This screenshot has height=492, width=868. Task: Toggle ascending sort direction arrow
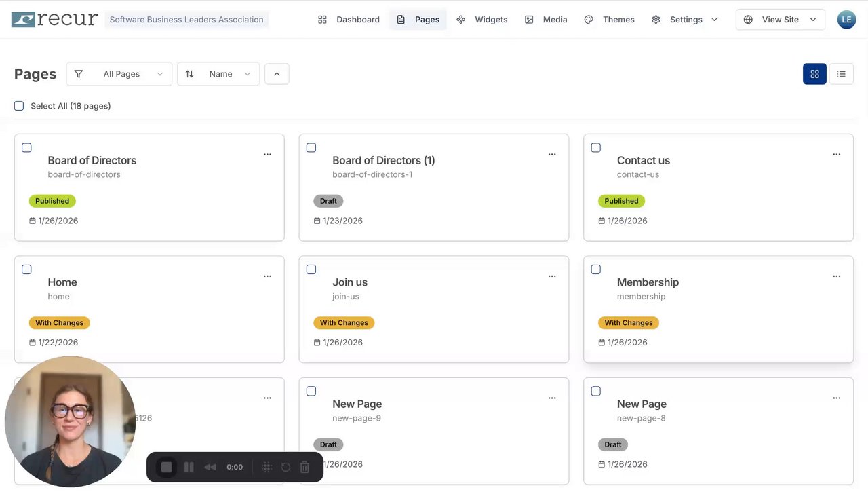tap(277, 74)
